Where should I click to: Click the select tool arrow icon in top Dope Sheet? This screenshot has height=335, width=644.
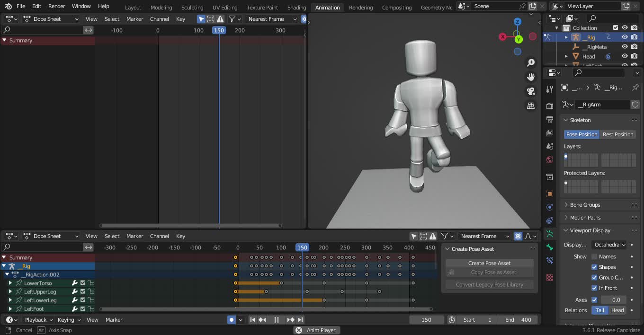coord(201,19)
